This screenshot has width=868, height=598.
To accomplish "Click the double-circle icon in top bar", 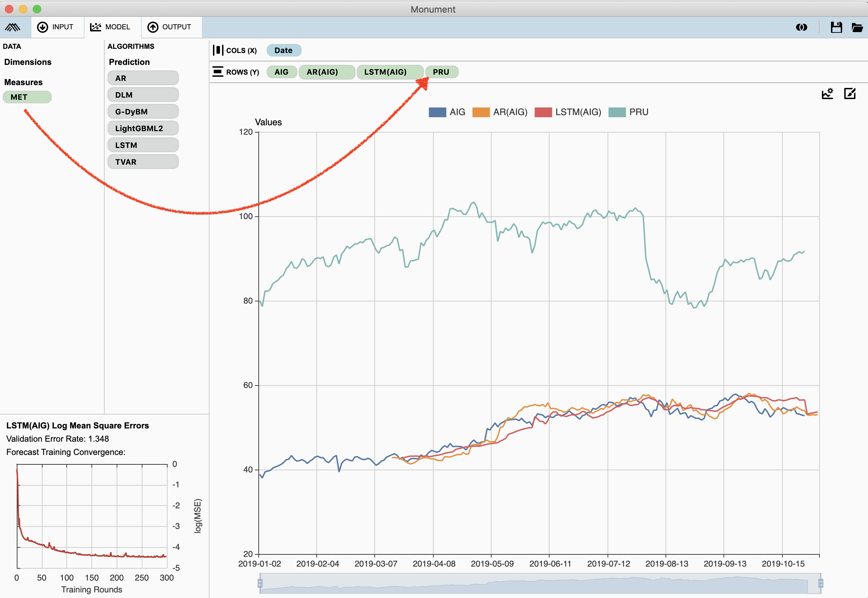I will pos(802,27).
